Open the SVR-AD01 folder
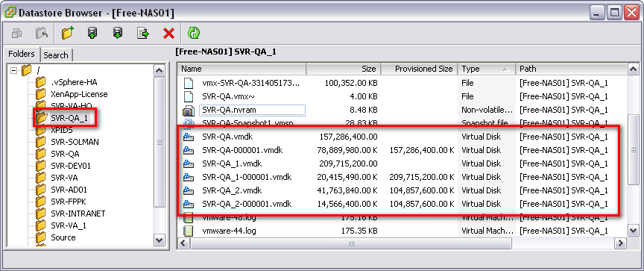This screenshot has width=644, height=271. (x=69, y=190)
